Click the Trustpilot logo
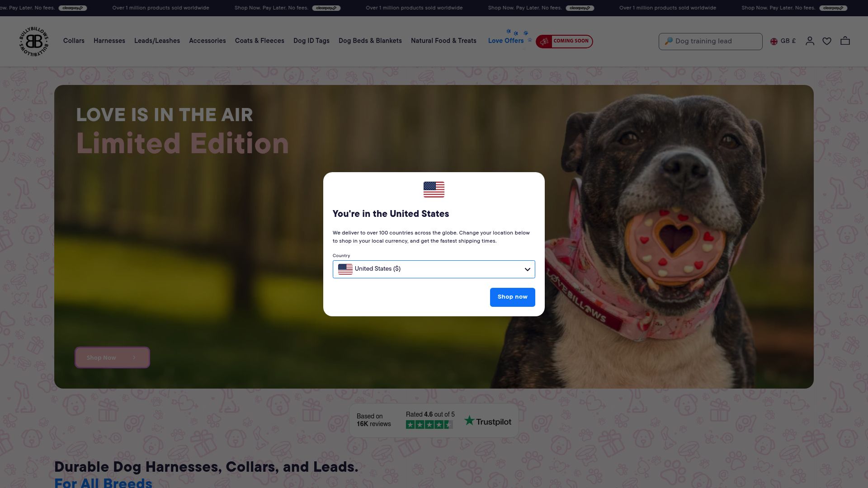The width and height of the screenshot is (868, 488). (x=488, y=421)
